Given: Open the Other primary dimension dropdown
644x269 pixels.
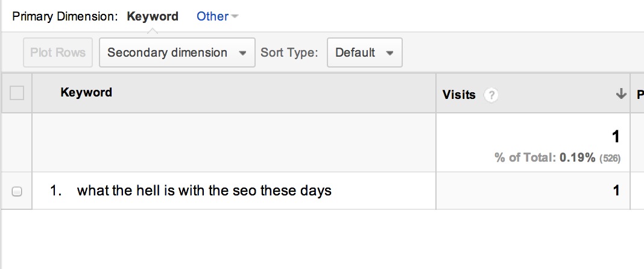Looking at the screenshot, I should (217, 16).
